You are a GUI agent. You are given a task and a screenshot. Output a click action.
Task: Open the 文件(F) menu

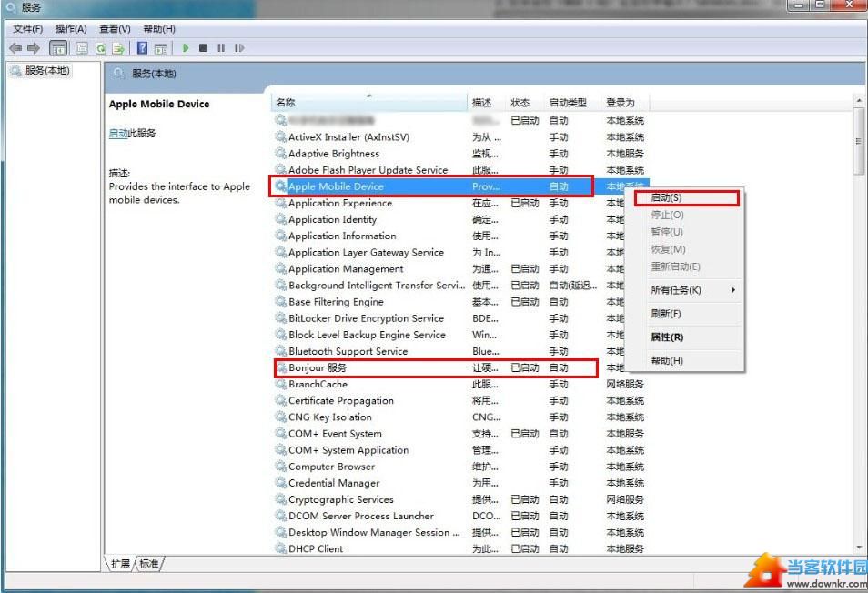27,29
